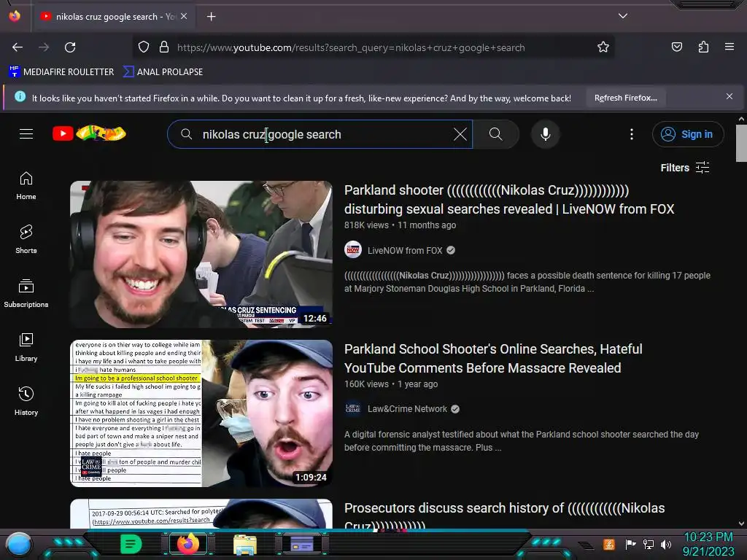Play the 1:09:24 Law&Crime video thumbnail

(201, 413)
